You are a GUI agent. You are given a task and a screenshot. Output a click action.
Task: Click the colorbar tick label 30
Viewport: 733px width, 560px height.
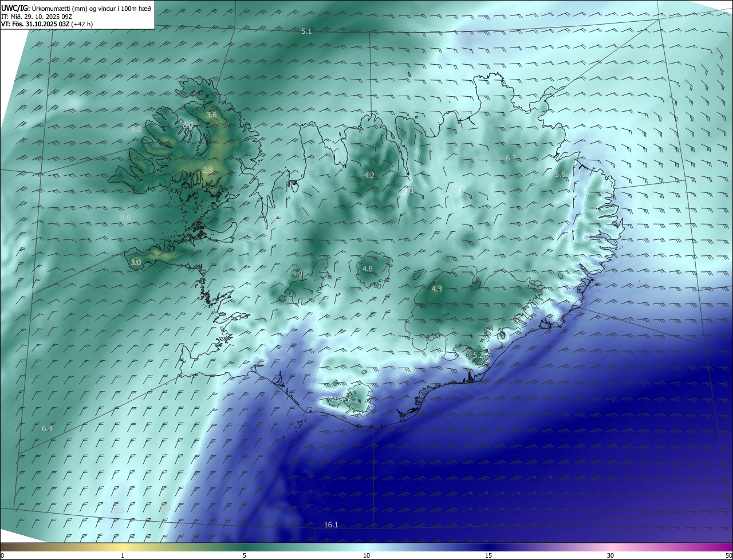pos(610,556)
